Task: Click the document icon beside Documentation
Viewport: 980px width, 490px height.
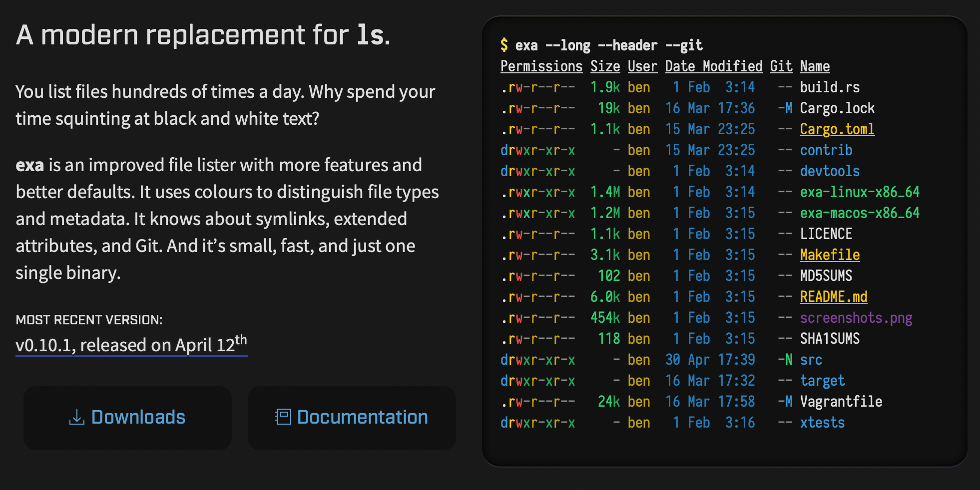Action: (283, 417)
